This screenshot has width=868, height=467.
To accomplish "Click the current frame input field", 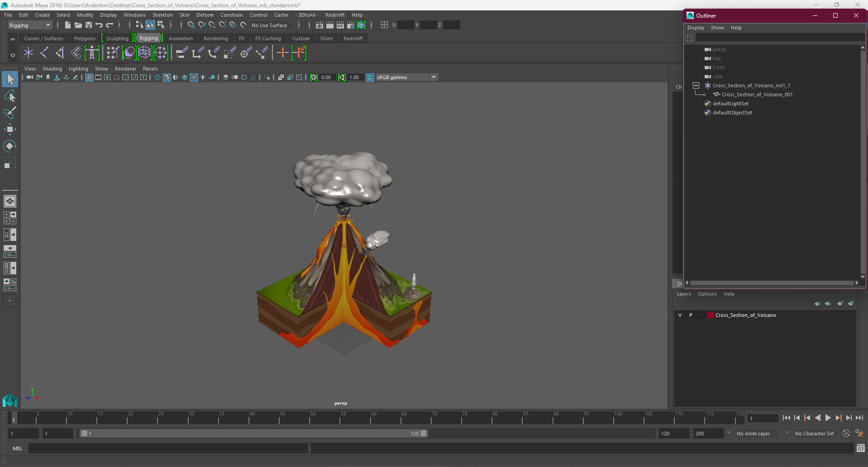I will [x=763, y=418].
